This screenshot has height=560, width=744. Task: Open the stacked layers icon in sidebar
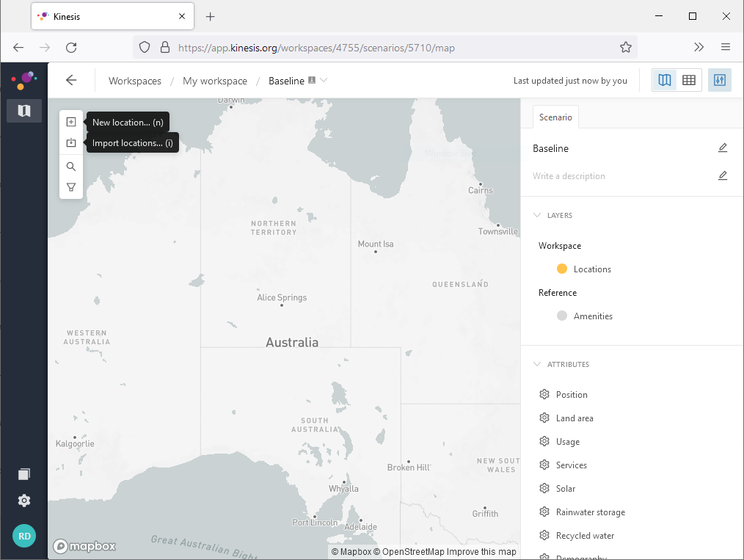[24, 474]
